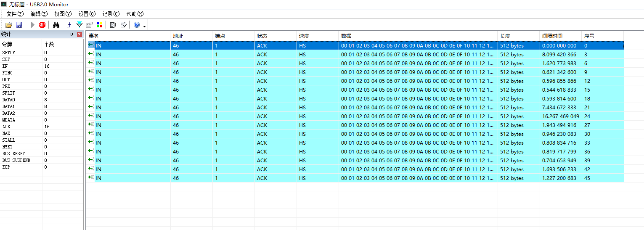
Task: Click the binoculars find icon
Action: (x=56, y=25)
